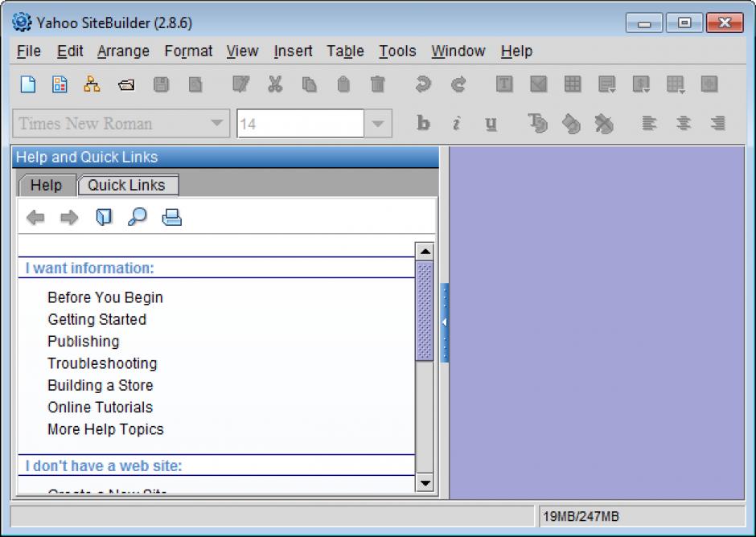Click the site structure hierarchy icon
Screen dimensions: 756x537
coord(92,84)
